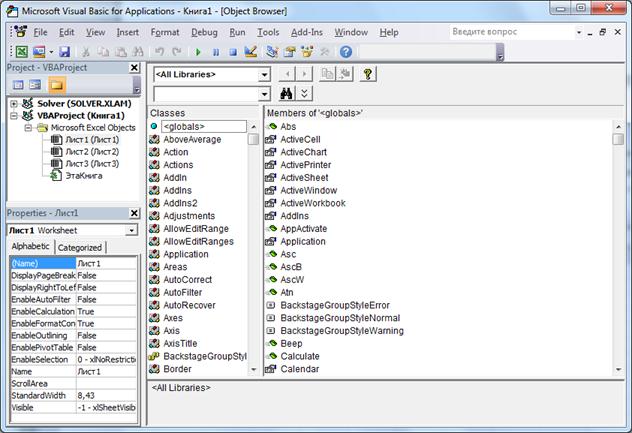Viewport: 632px width, 433px height.
Task: Open the Add-Ins menu
Action: click(307, 32)
